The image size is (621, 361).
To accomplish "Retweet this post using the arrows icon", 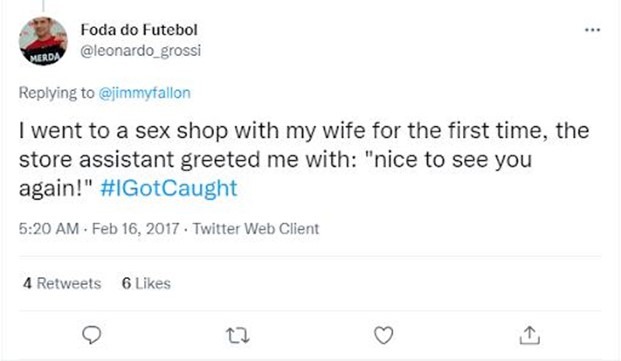I will [238, 335].
